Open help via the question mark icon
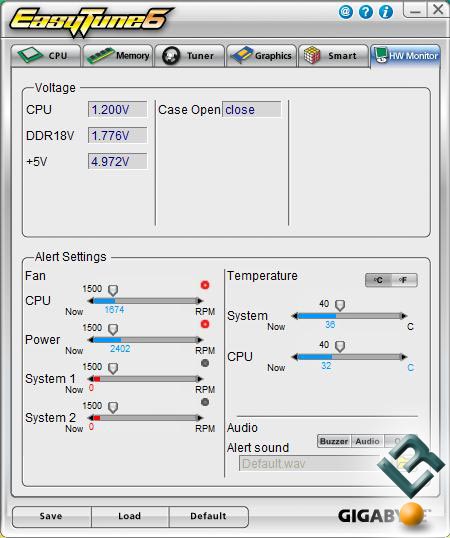This screenshot has height=538, width=450. tap(366, 12)
